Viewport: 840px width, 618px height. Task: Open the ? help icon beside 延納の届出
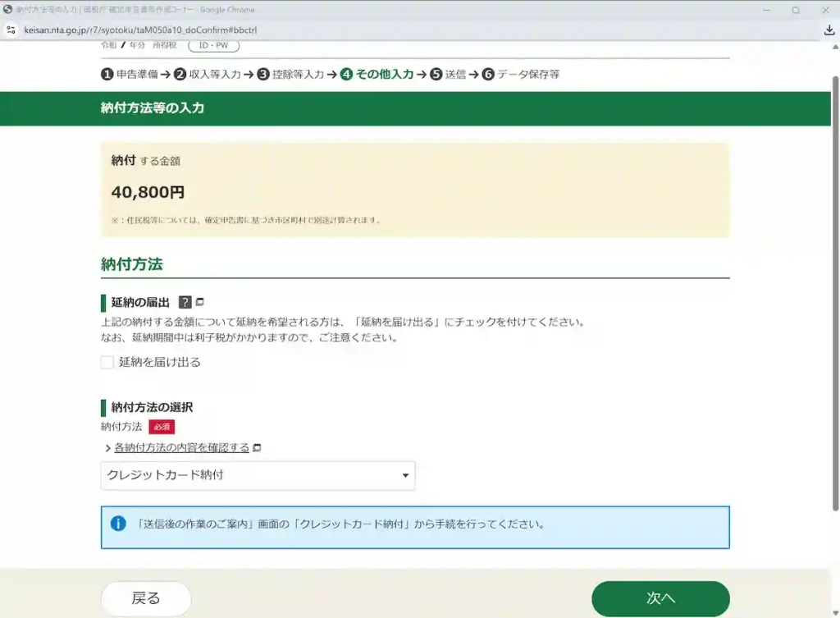pos(186,301)
